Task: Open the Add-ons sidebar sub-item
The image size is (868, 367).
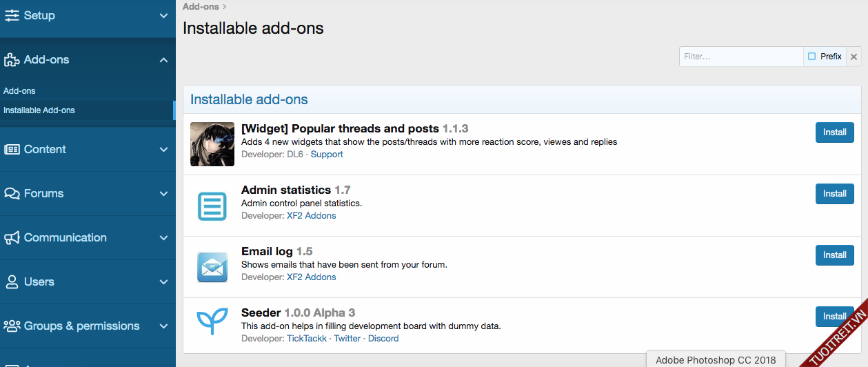Action: [19, 91]
